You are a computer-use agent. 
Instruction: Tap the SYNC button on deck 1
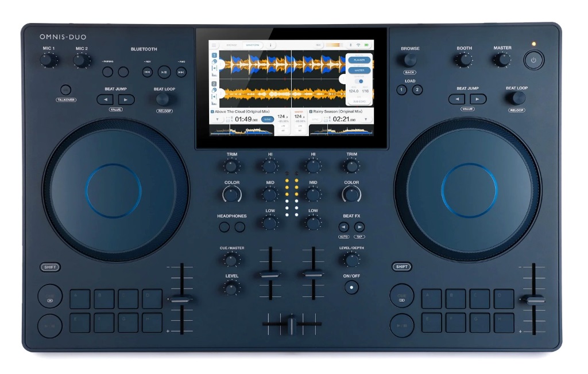point(268,119)
